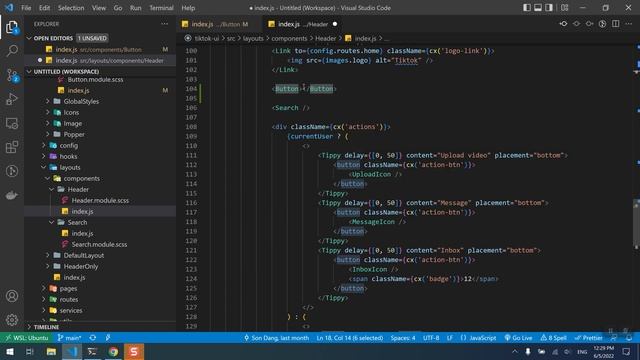
Task: Expand the Timeline section
Action: (46, 327)
